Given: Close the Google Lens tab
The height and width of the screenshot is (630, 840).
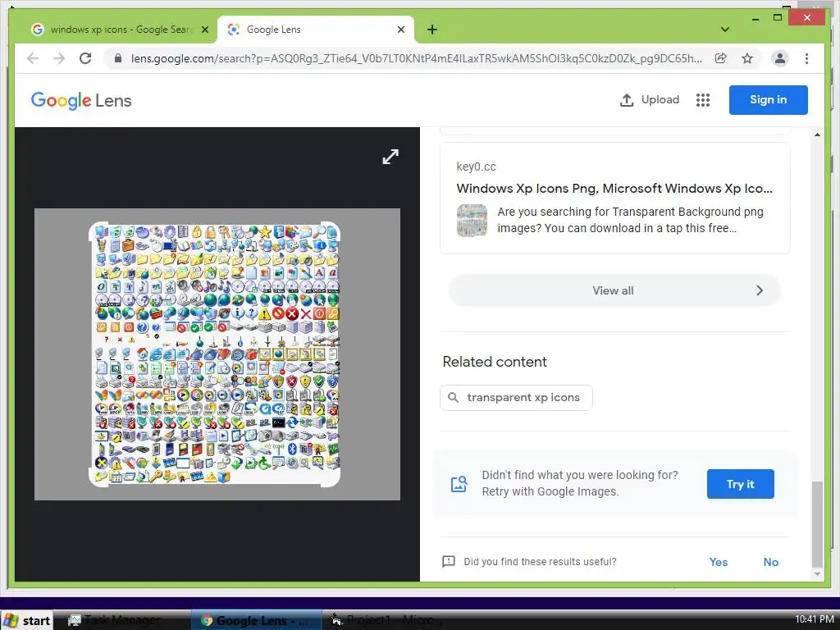Looking at the screenshot, I should [400, 30].
